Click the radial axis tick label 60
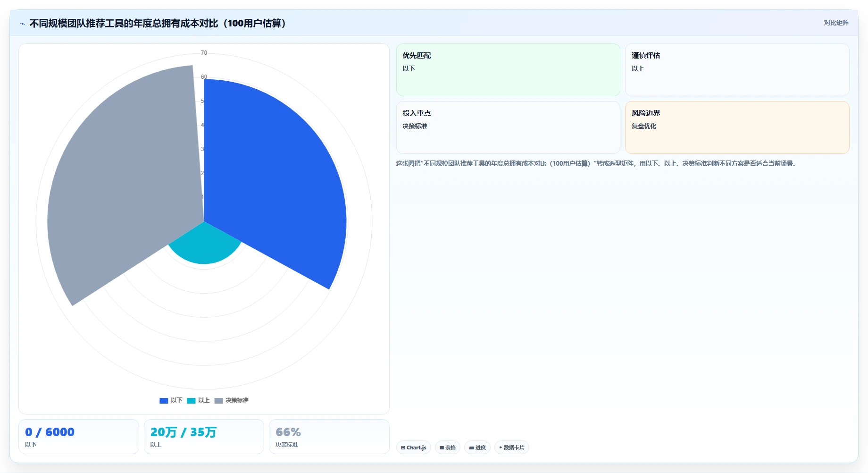This screenshot has height=473, width=868. (204, 77)
